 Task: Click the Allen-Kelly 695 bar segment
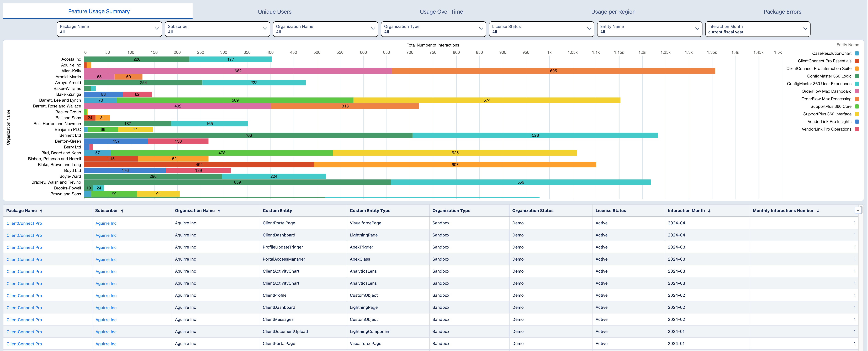pyautogui.click(x=553, y=71)
